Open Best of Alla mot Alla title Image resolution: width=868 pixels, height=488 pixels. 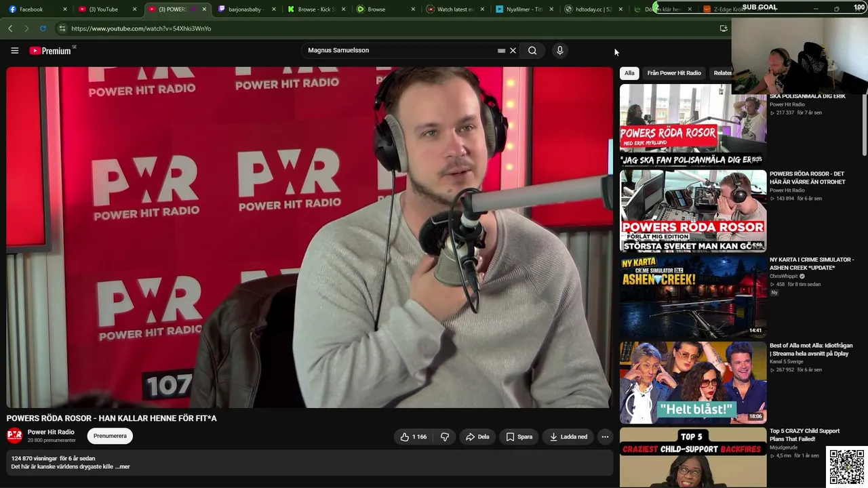click(811, 350)
